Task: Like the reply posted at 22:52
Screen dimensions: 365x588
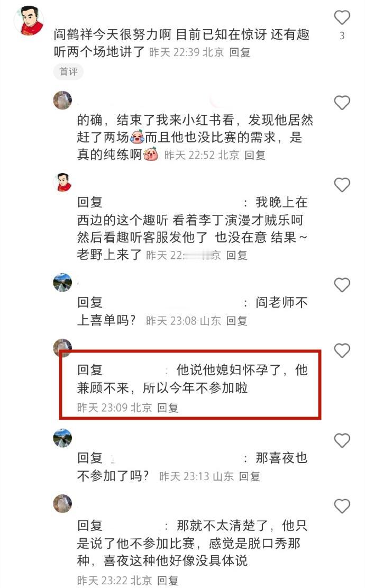Action: click(x=342, y=102)
